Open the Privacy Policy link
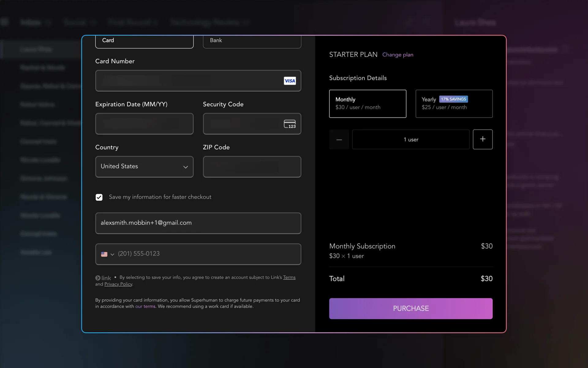588x368 pixels. pyautogui.click(x=118, y=284)
